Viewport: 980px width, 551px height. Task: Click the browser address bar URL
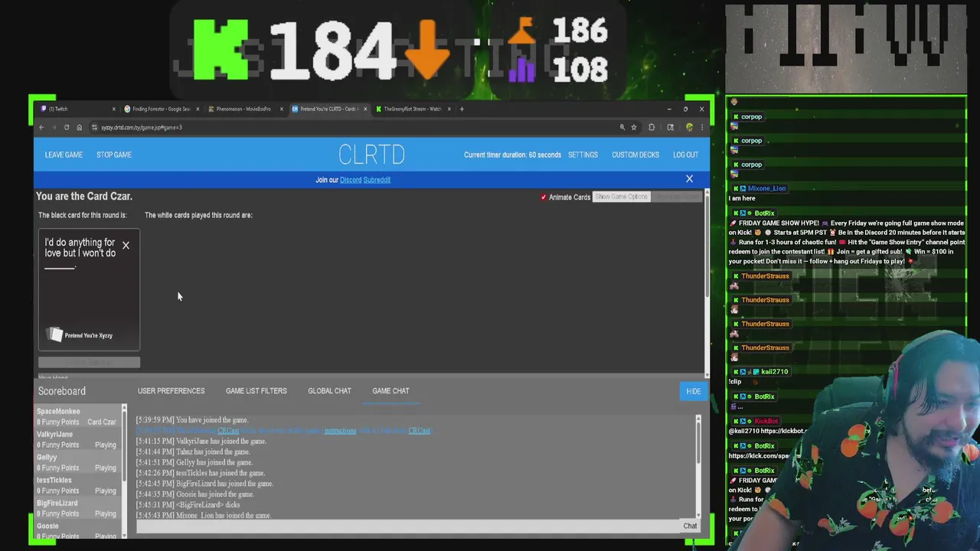tap(142, 127)
